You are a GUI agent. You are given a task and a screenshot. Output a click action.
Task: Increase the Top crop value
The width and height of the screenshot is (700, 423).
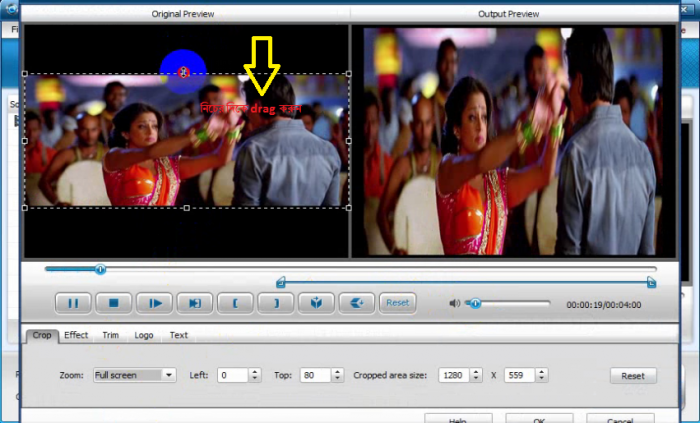click(338, 372)
